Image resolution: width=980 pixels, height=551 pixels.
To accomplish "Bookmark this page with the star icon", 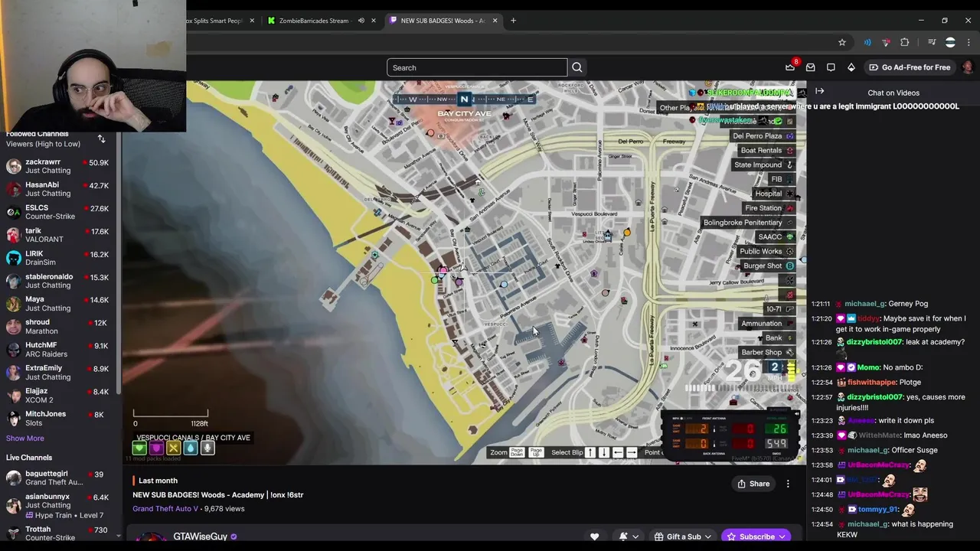I will [x=842, y=42].
